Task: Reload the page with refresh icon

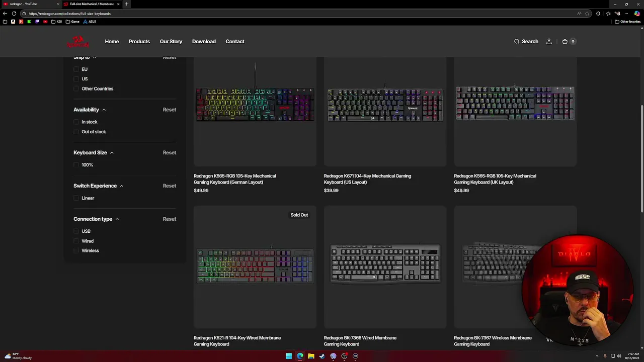Action: (x=14, y=14)
